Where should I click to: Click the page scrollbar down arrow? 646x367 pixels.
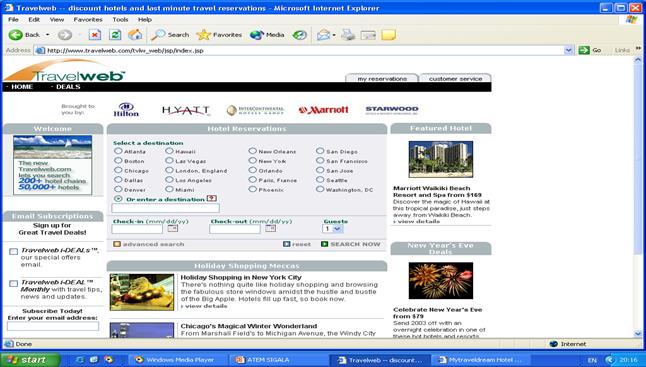(x=638, y=333)
